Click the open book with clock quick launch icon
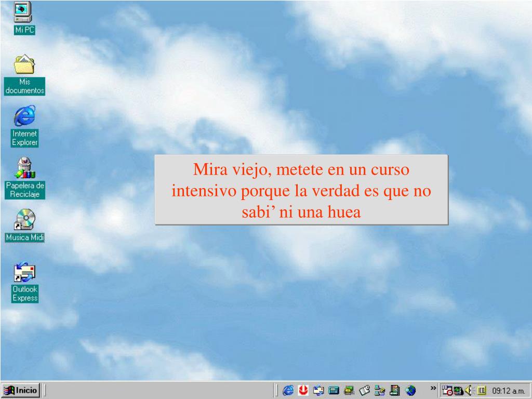The height and width of the screenshot is (399, 532). [364, 391]
